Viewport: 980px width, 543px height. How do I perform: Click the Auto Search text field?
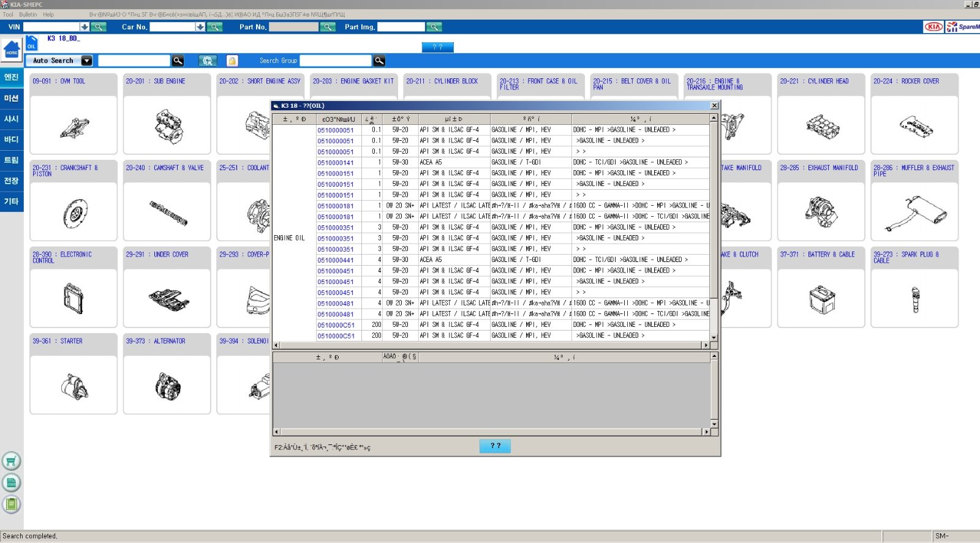click(x=134, y=61)
